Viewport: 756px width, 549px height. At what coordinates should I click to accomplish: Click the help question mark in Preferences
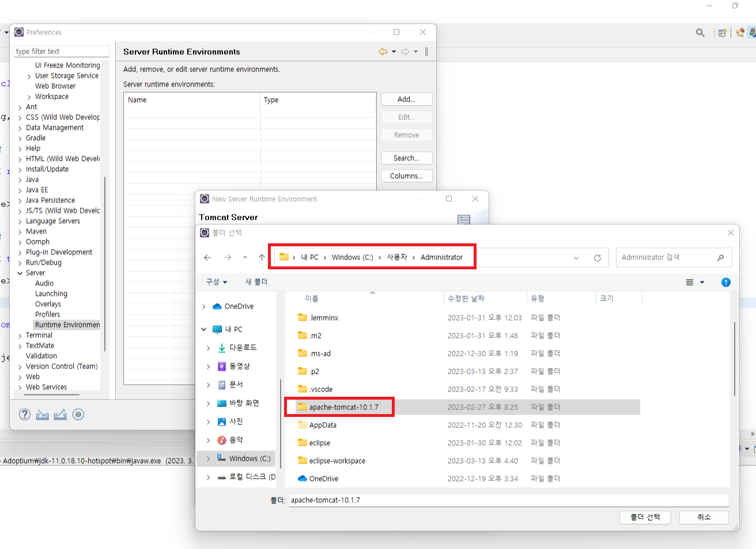(25, 414)
